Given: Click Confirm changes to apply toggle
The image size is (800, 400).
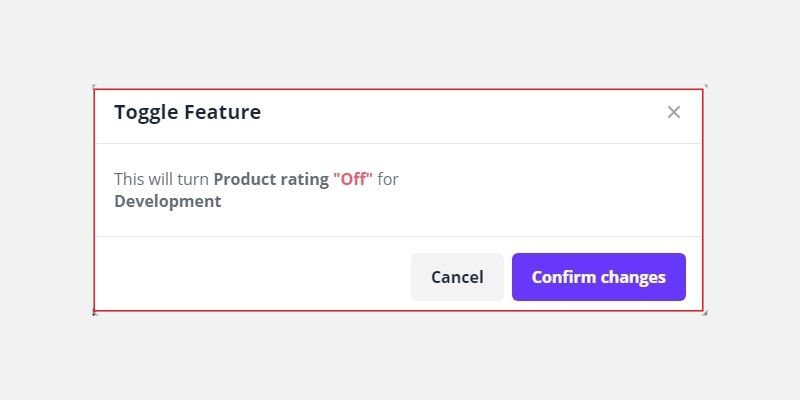Looking at the screenshot, I should point(598,277).
